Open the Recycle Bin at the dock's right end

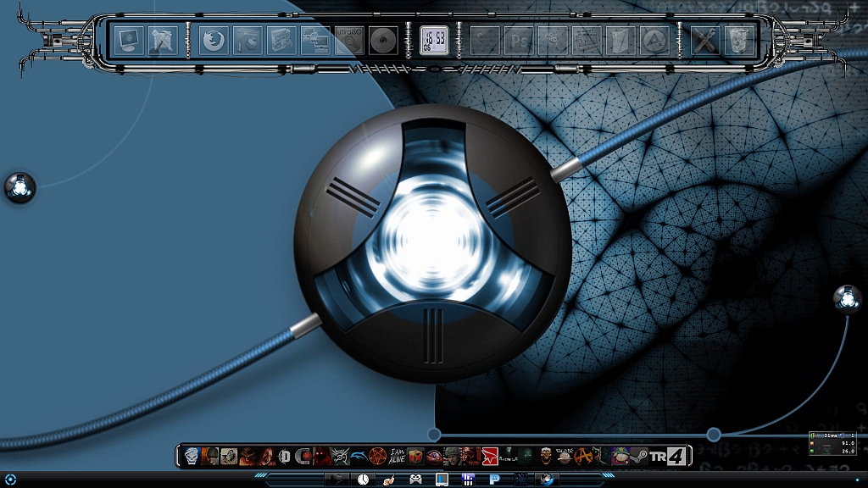pyautogui.click(x=737, y=41)
